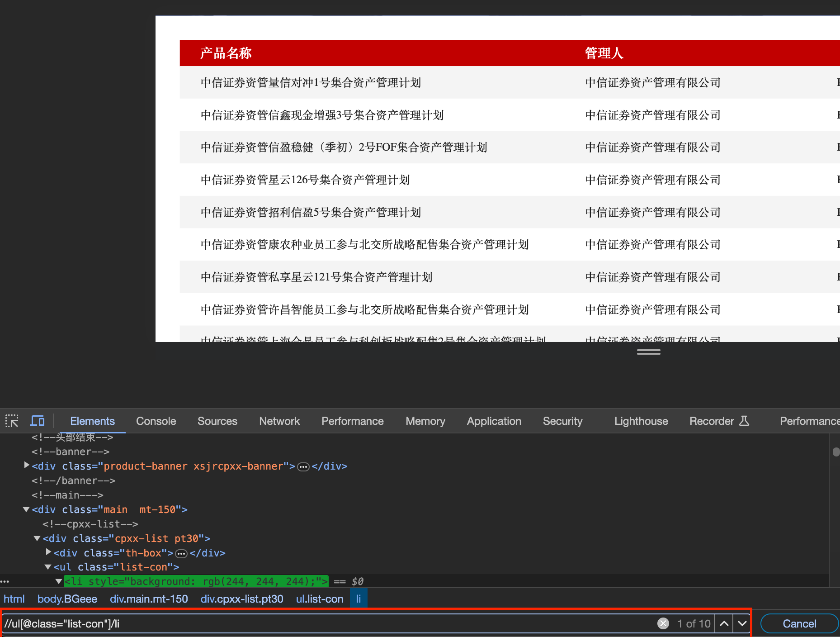Select html in the breadcrumb bar

(x=14, y=599)
